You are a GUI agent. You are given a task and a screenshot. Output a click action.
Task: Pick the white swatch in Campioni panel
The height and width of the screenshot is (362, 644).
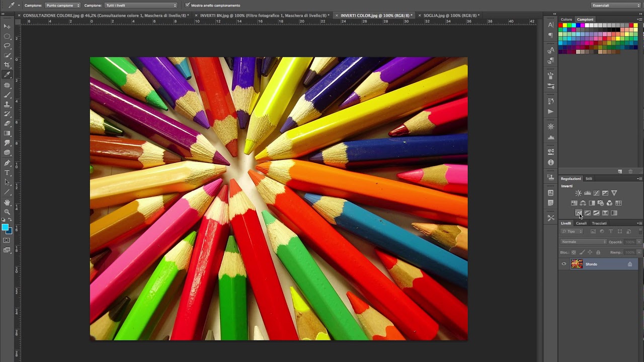586,25
